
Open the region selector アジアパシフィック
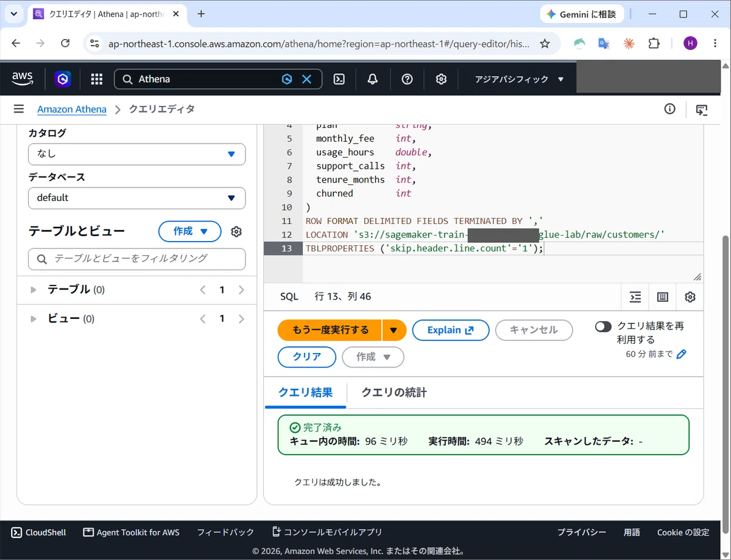click(519, 79)
